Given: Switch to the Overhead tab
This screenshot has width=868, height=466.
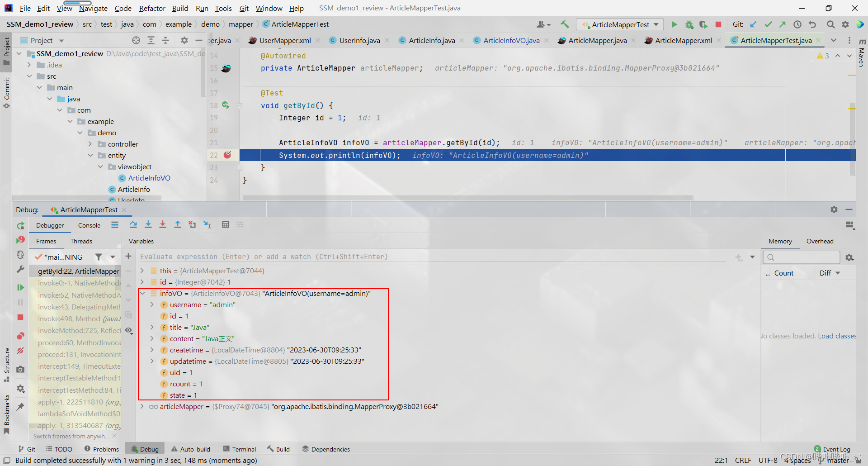Looking at the screenshot, I should click(x=820, y=241).
